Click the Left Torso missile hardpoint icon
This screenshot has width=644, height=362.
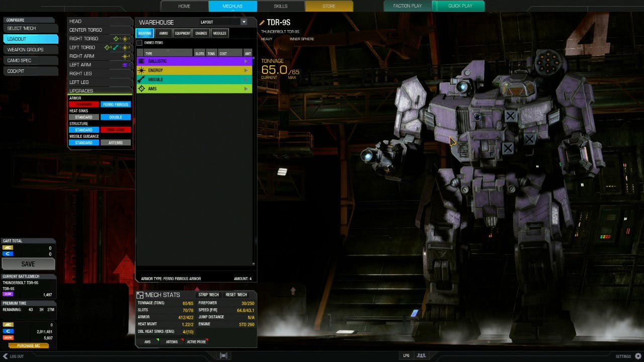[116, 47]
